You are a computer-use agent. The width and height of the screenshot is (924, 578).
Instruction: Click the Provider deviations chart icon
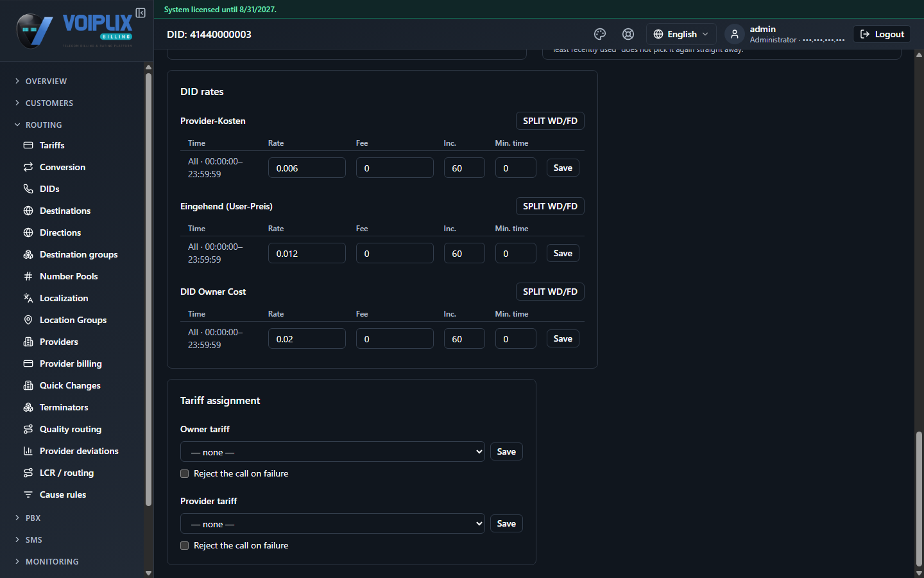click(x=28, y=451)
